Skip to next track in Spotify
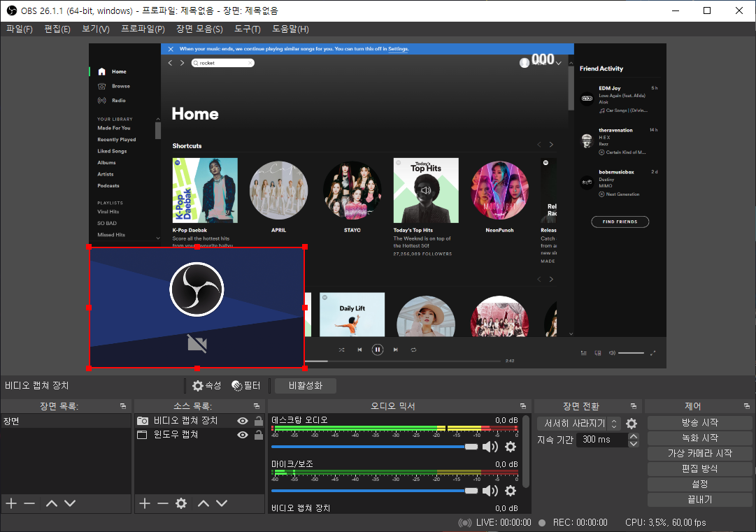This screenshot has width=756, height=532. pyautogui.click(x=395, y=350)
